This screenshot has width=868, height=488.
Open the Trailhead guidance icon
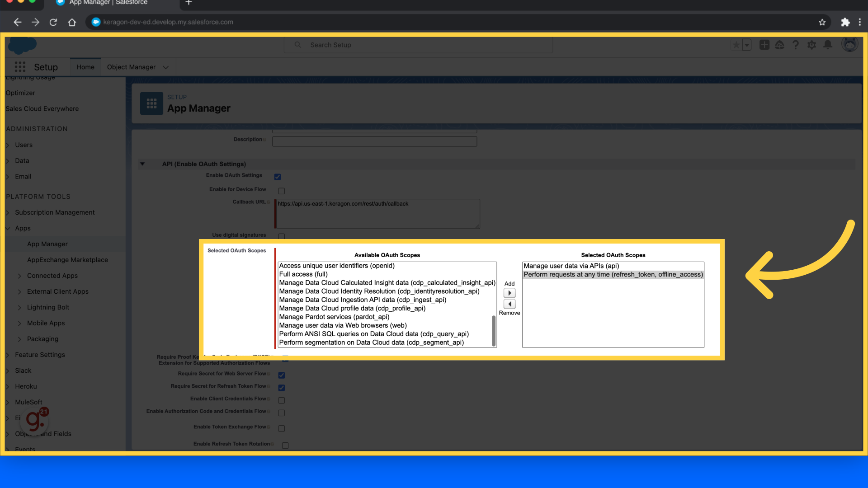click(779, 45)
